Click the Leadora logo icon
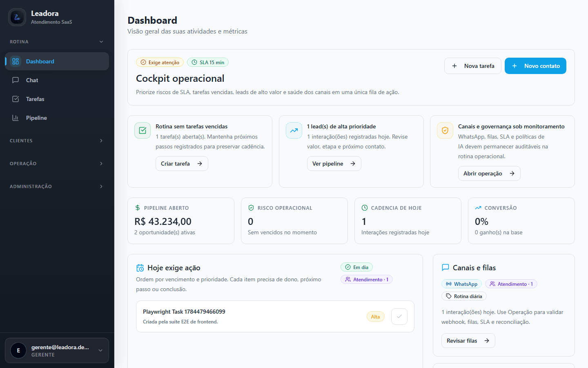 click(x=17, y=17)
